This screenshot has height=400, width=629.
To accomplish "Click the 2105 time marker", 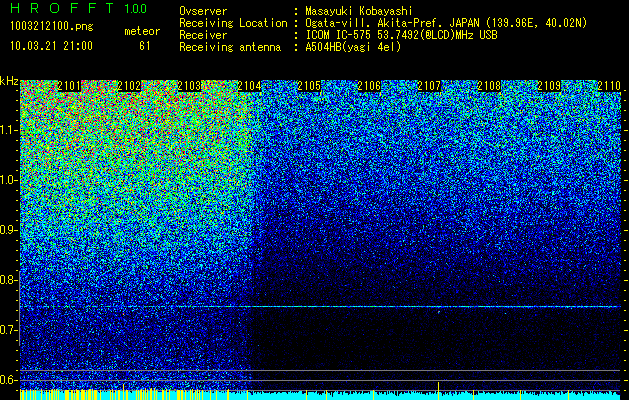I will [309, 86].
